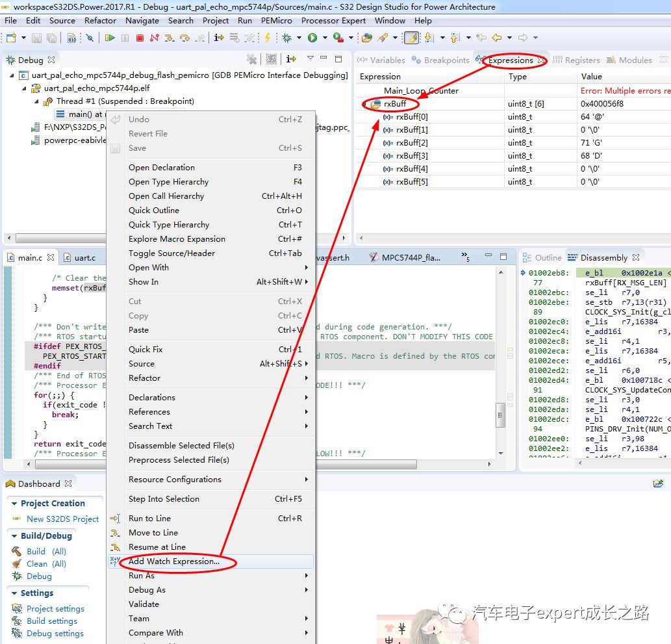Open the Debug view menu triangle
Viewport: 671px width, 644px height.
310,57
